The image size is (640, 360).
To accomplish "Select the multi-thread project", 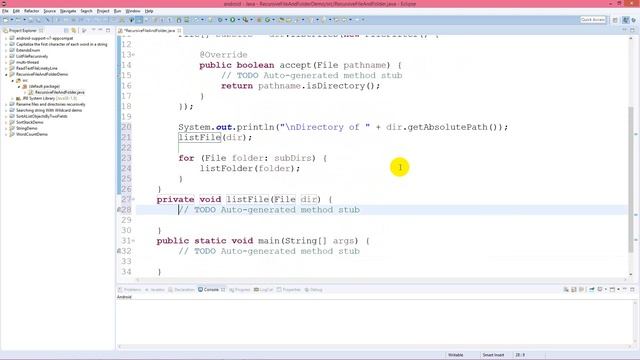I will (27, 62).
